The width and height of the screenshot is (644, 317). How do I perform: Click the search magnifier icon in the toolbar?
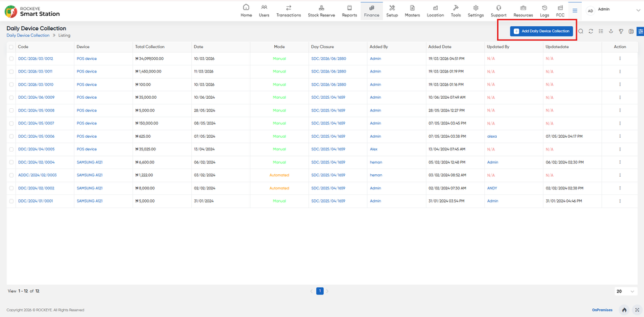coord(580,31)
